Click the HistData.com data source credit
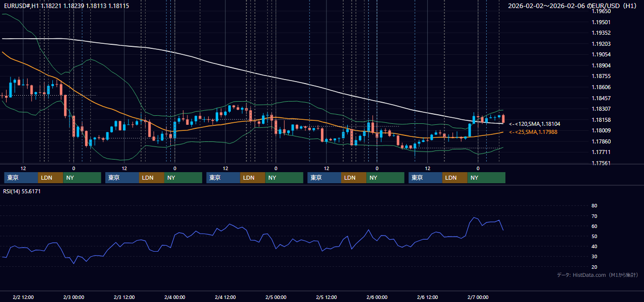 pyautogui.click(x=597, y=275)
